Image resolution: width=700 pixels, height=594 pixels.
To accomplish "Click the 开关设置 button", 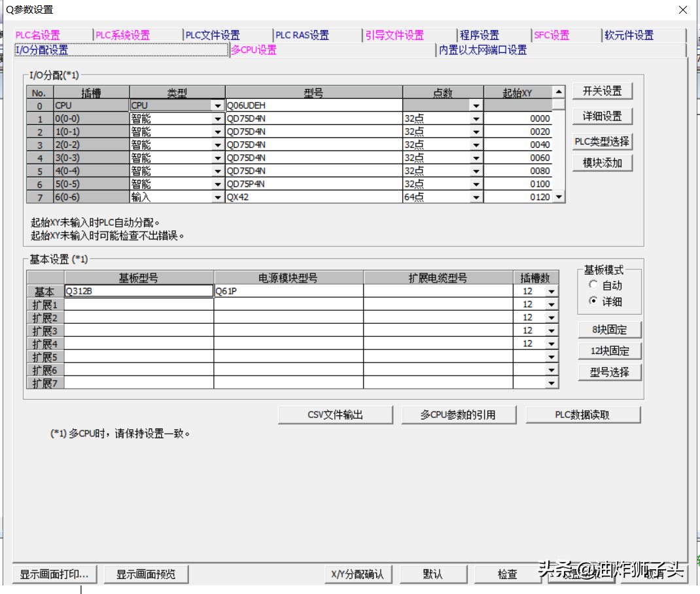I will [x=602, y=91].
